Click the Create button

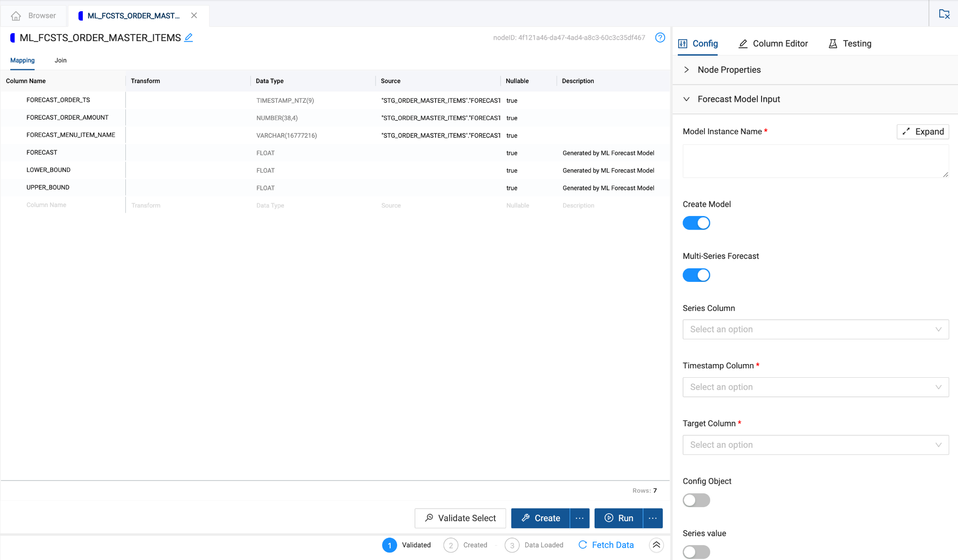[540, 518]
